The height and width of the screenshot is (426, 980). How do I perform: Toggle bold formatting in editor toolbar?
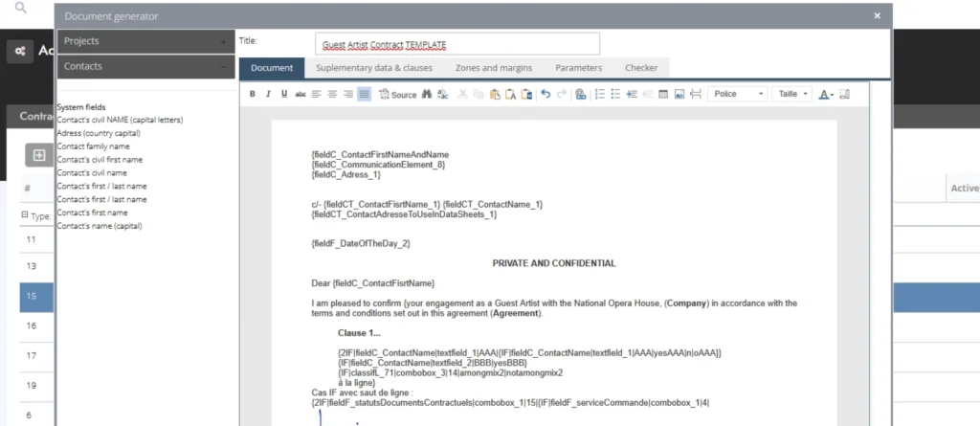[253, 95]
